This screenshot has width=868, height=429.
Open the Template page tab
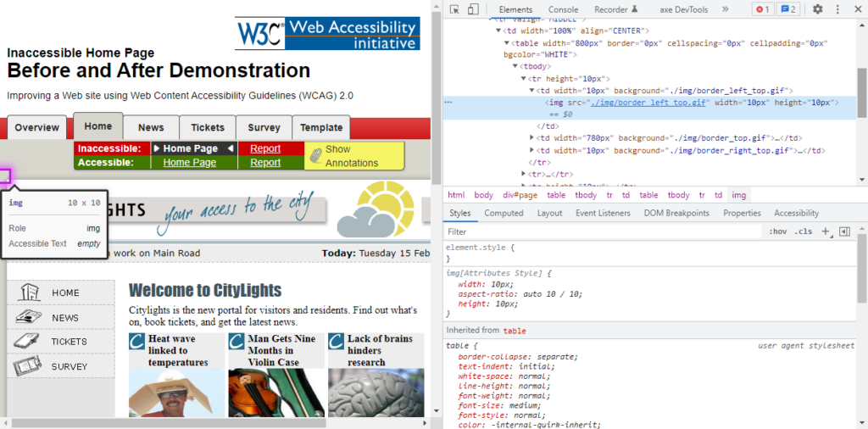pyautogui.click(x=321, y=127)
